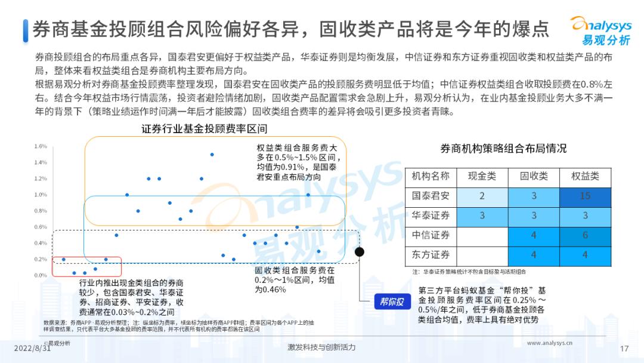Click the 国泰君安 权益类 cell showing 15
The height and width of the screenshot is (363, 644).
[x=586, y=196]
